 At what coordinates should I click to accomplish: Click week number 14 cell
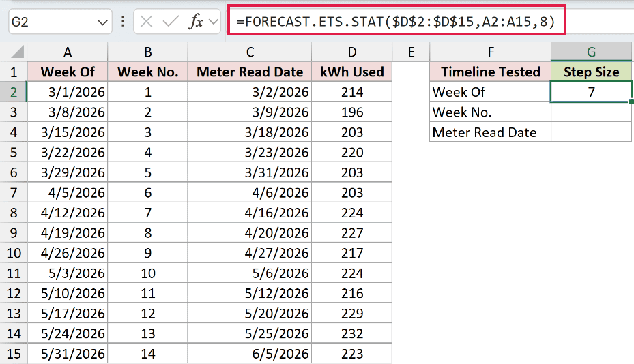[148, 354]
